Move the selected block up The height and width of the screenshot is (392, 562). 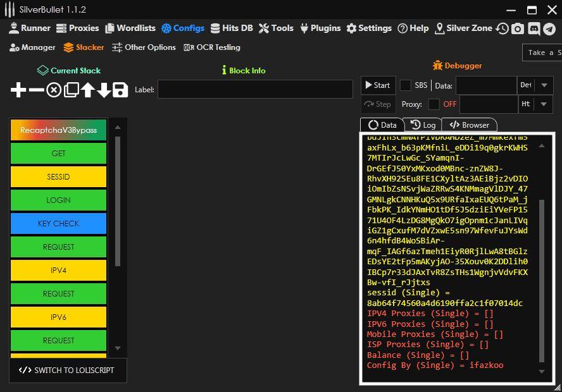(88, 90)
